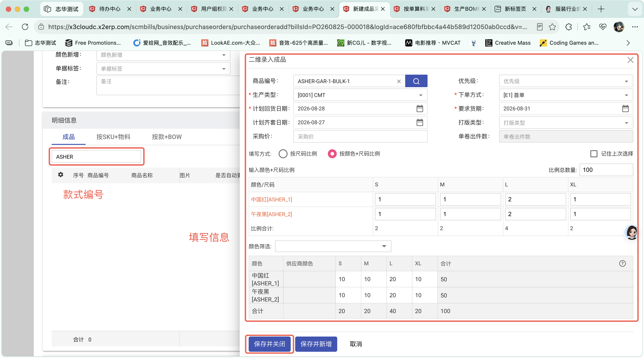
Task: Bookmark this page with star icon
Action: click(552, 27)
